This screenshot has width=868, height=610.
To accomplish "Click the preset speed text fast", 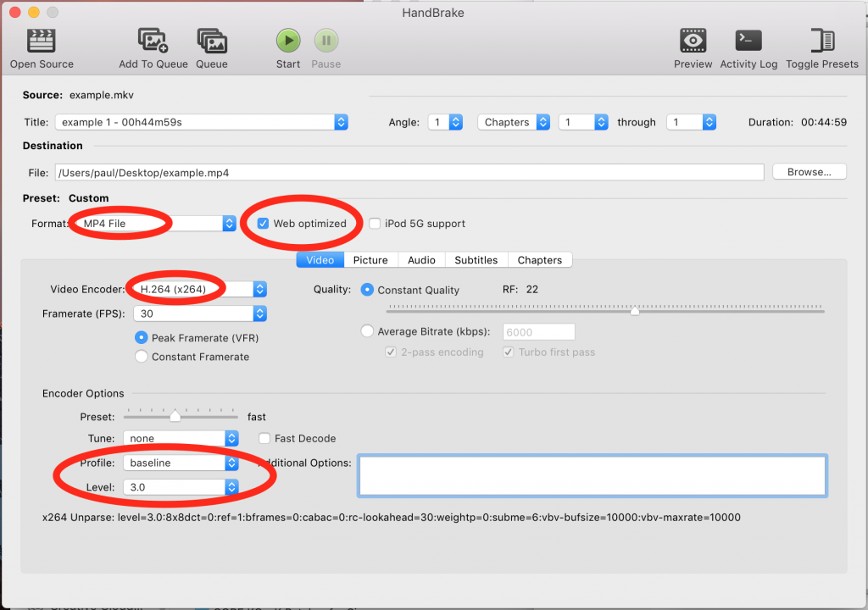I will pos(256,417).
